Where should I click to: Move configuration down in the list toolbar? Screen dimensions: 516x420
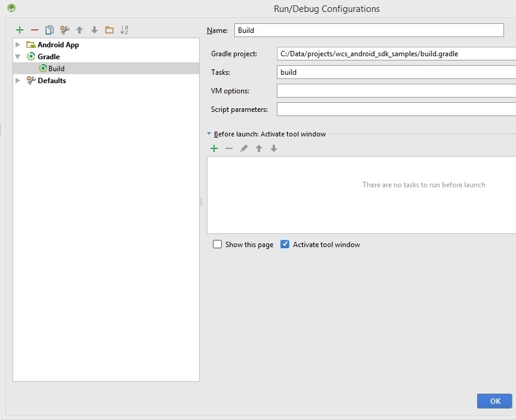point(94,30)
